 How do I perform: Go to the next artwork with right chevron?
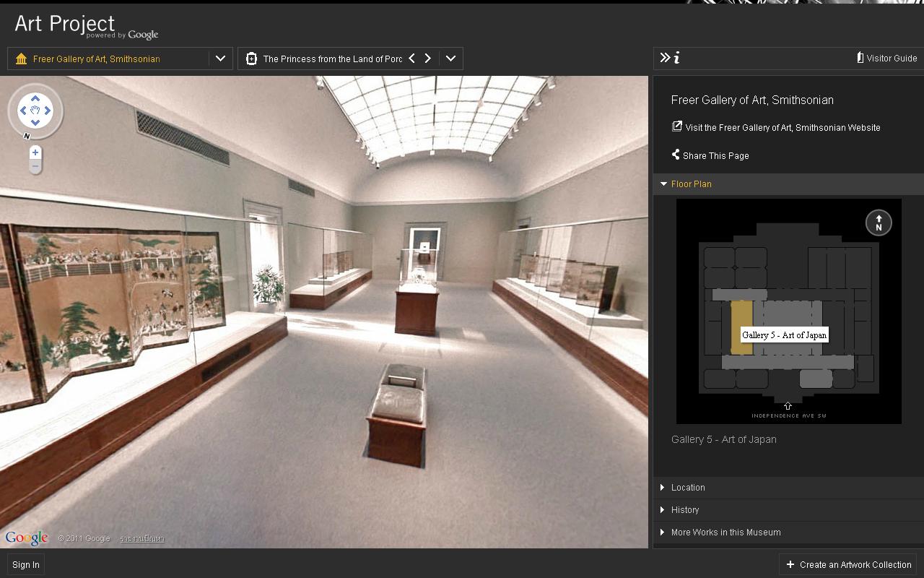427,59
